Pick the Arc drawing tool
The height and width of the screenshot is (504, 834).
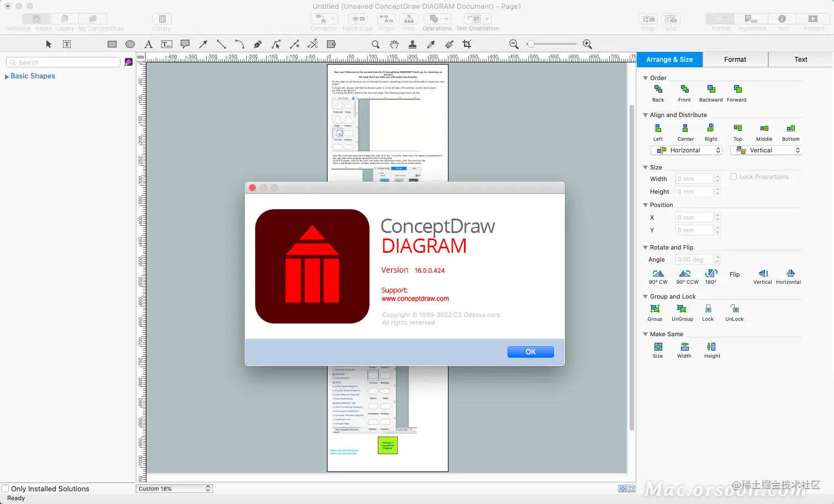pos(240,44)
